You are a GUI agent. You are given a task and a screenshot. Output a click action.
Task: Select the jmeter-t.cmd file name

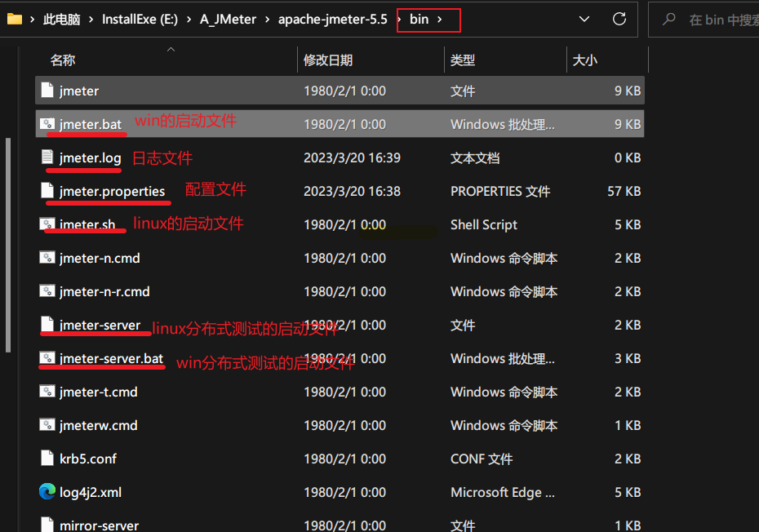click(99, 392)
